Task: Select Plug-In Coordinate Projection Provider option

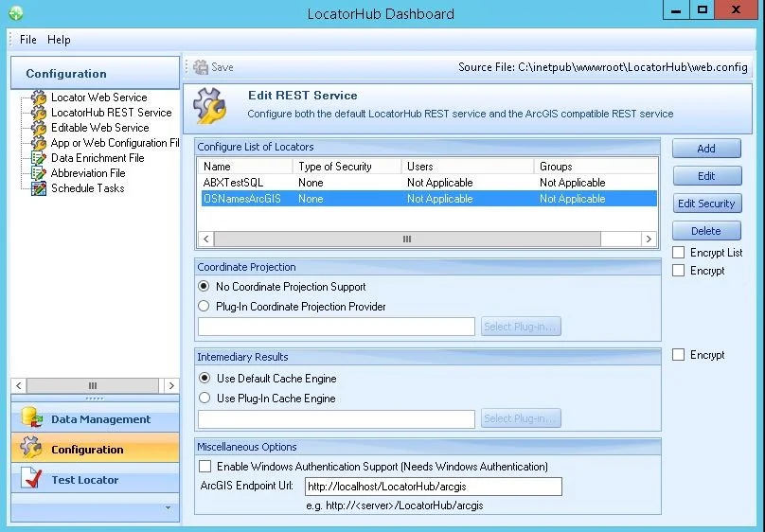Action: 204,306
